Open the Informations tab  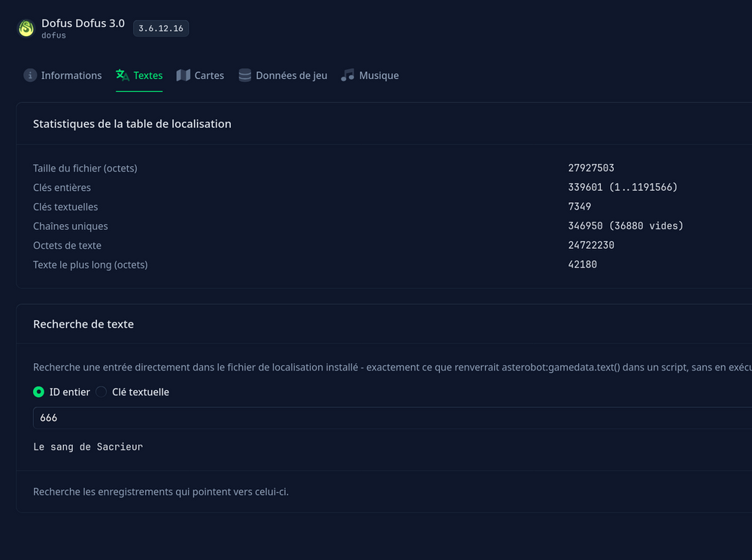(63, 75)
